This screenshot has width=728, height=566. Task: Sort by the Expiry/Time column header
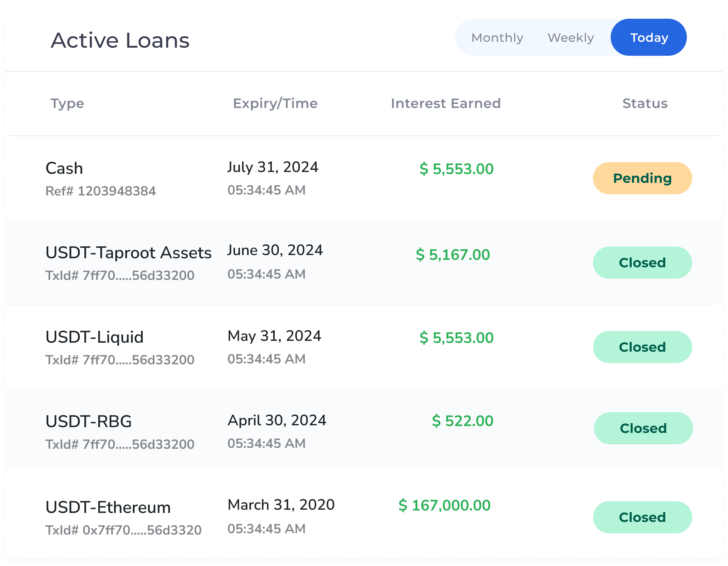point(276,103)
